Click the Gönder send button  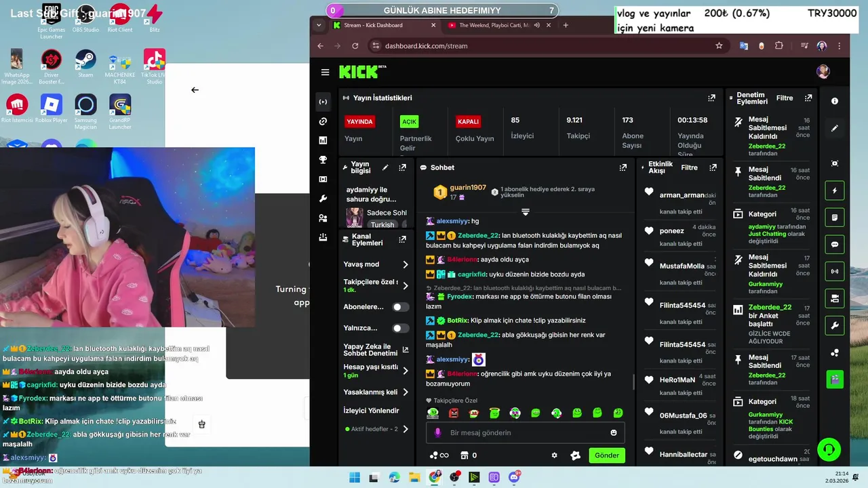tap(607, 455)
